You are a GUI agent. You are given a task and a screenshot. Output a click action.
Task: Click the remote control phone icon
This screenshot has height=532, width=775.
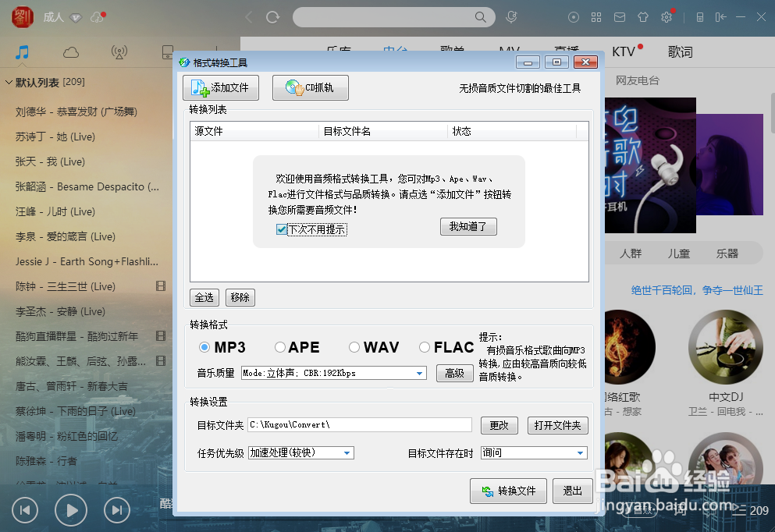coord(699,17)
